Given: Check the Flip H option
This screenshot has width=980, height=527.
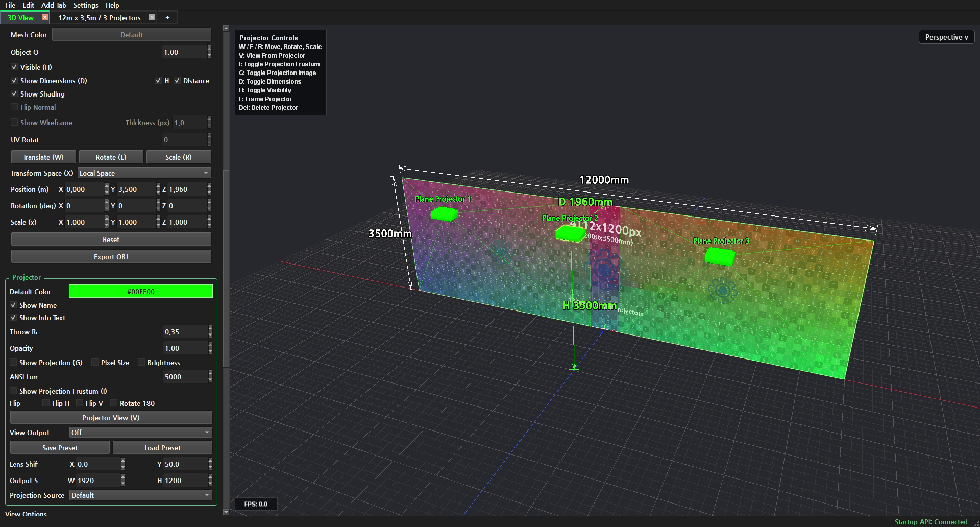Looking at the screenshot, I should 46,403.
